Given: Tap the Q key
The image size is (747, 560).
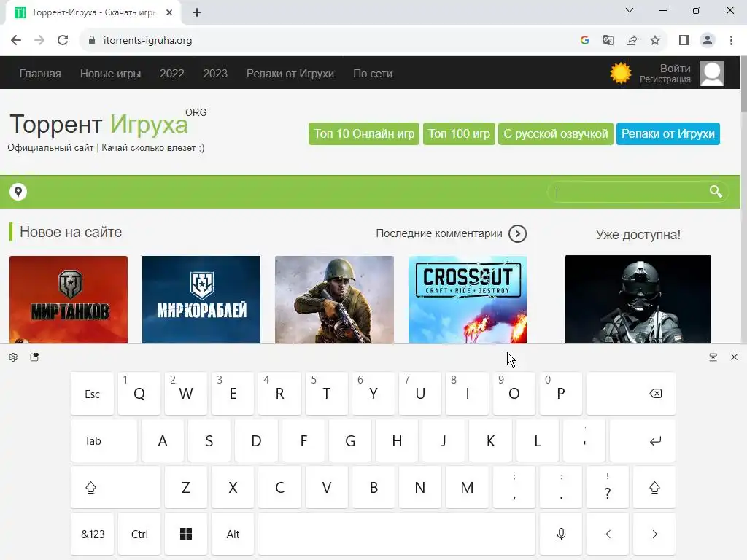Looking at the screenshot, I should (139, 394).
